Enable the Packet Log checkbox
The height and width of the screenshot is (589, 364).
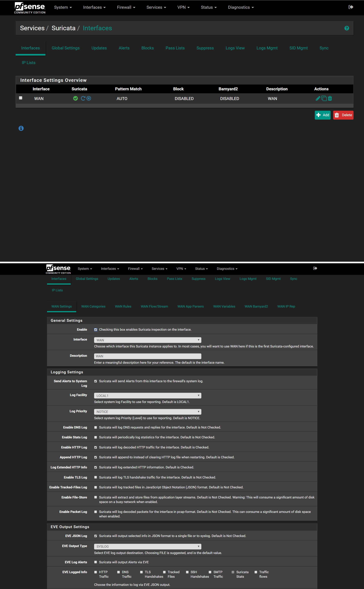pyautogui.click(x=96, y=512)
